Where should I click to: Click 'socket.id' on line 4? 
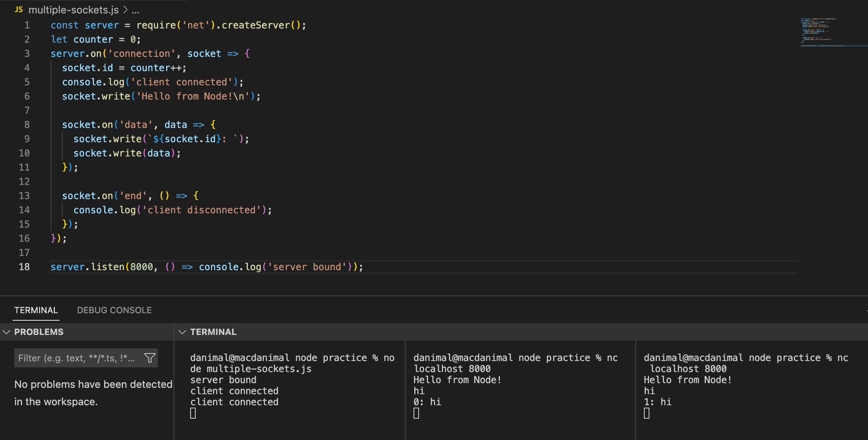pos(88,68)
